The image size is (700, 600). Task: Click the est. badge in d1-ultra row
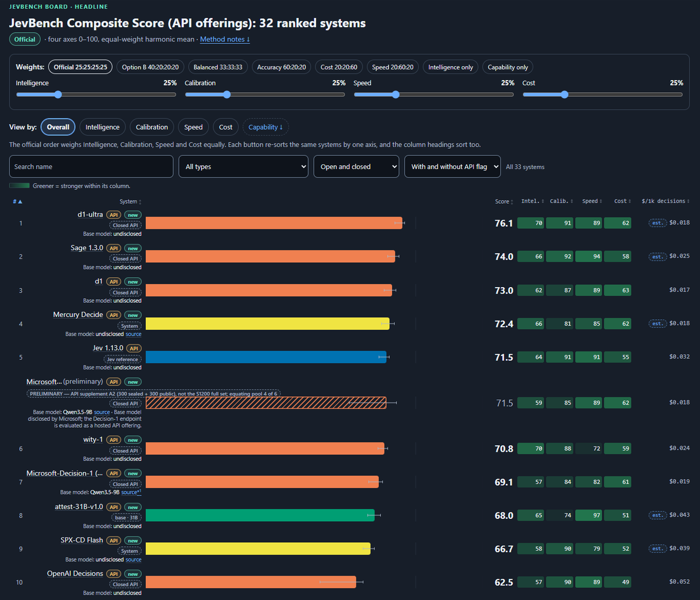click(x=657, y=222)
